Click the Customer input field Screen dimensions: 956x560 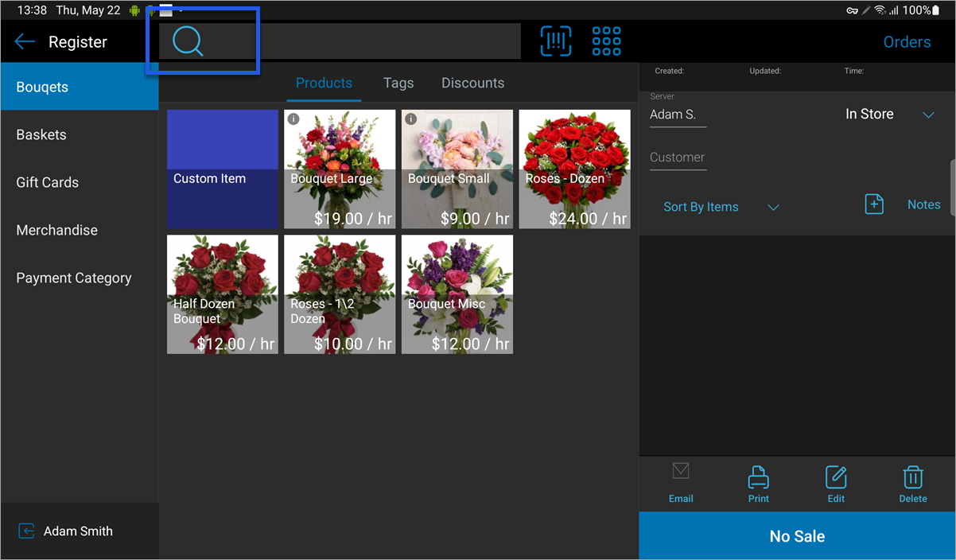[678, 157]
